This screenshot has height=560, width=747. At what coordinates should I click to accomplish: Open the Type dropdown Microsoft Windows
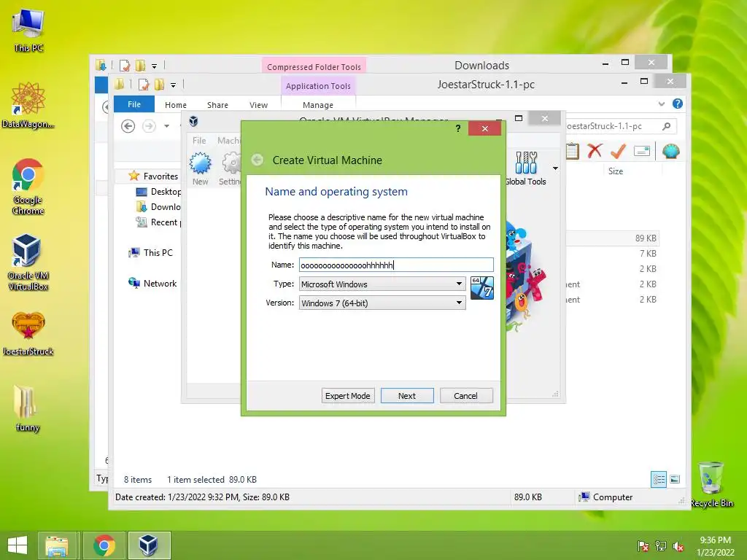click(x=382, y=284)
